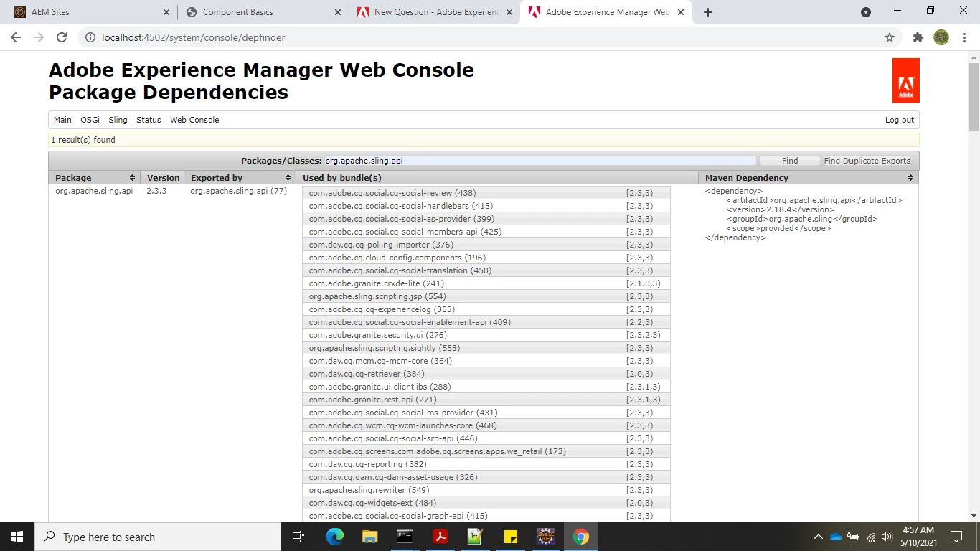The width and height of the screenshot is (980, 551).
Task: Open the Command Prompt taskbar icon
Action: pyautogui.click(x=405, y=537)
